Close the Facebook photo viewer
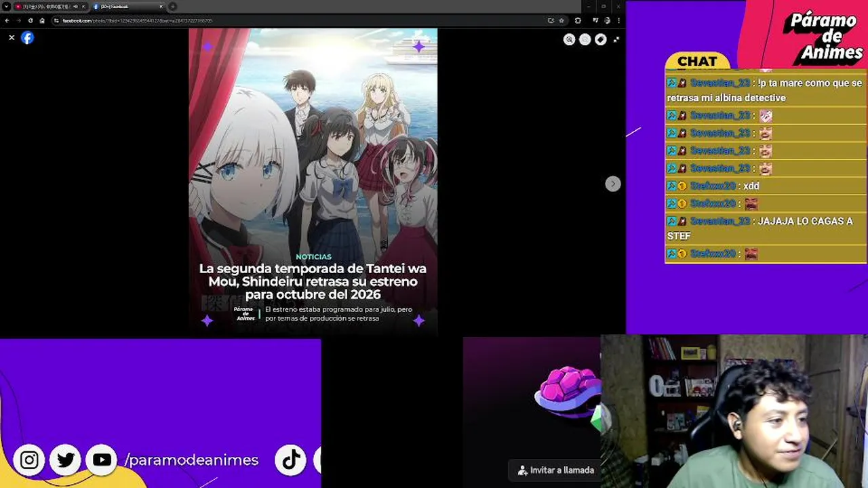 (12, 38)
